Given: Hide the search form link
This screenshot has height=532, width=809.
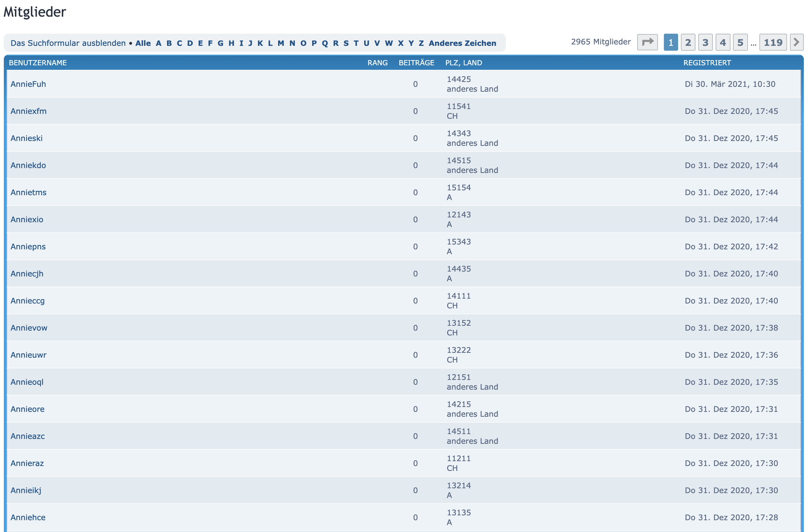Looking at the screenshot, I should (x=68, y=43).
